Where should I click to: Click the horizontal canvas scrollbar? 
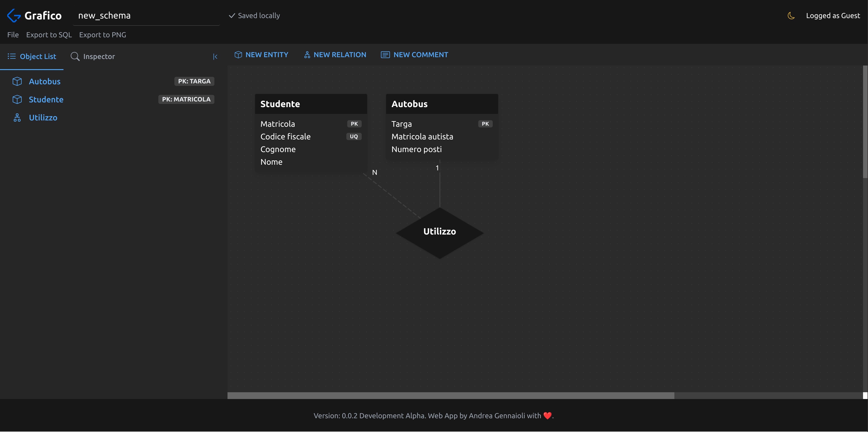450,395
